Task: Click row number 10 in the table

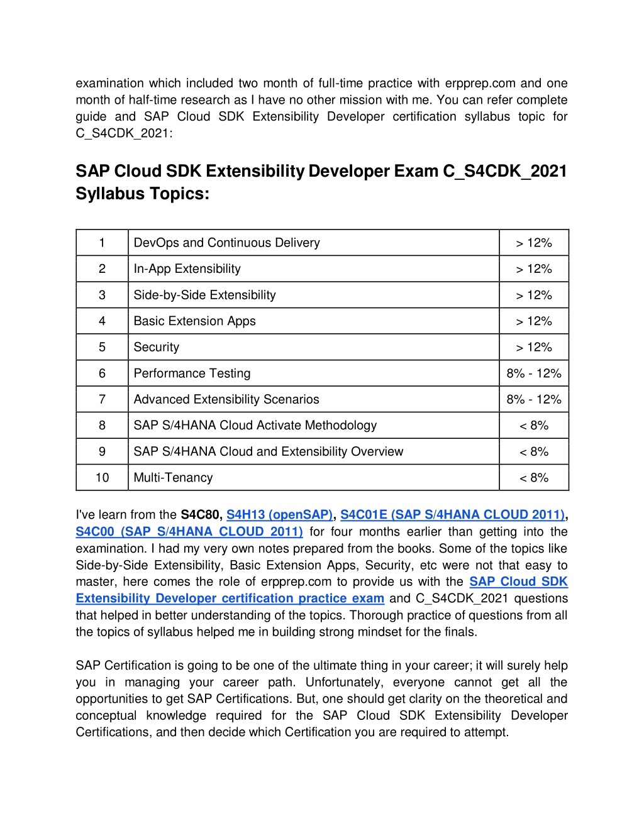Action: click(x=102, y=478)
